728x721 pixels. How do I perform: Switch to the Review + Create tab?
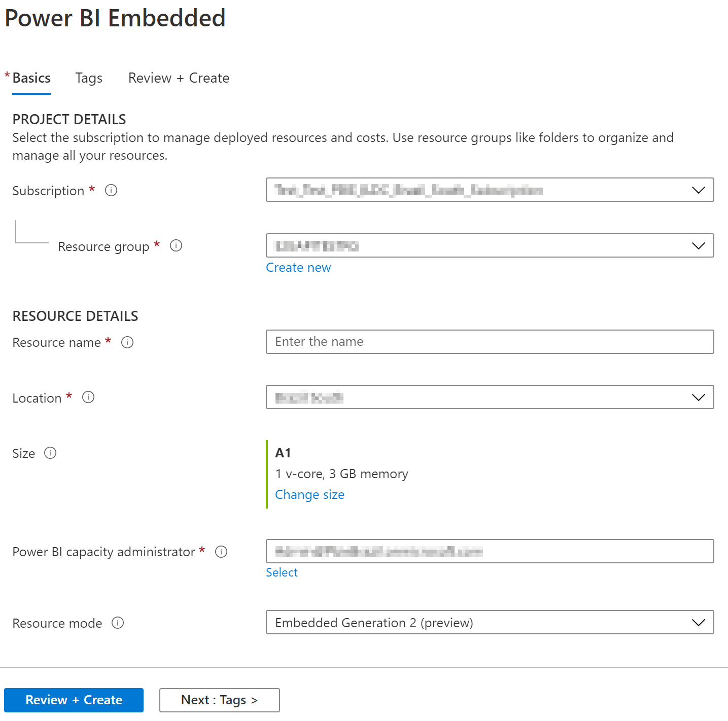(179, 78)
